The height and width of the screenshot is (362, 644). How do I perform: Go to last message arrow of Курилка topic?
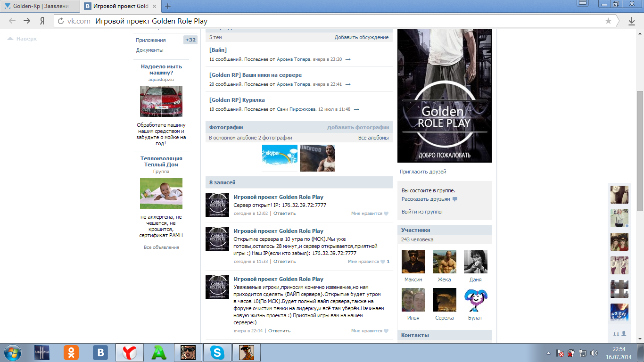[356, 109]
